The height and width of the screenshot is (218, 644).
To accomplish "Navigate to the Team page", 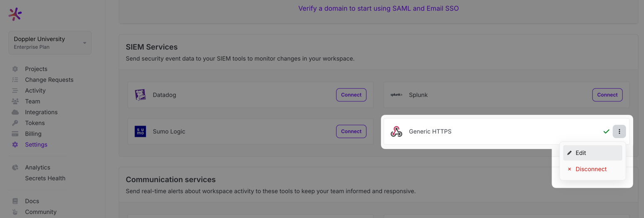I will coord(32,102).
